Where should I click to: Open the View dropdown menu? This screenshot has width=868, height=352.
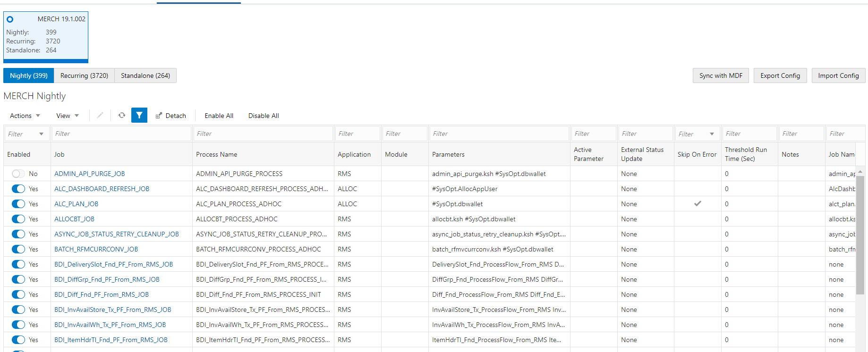(68, 116)
